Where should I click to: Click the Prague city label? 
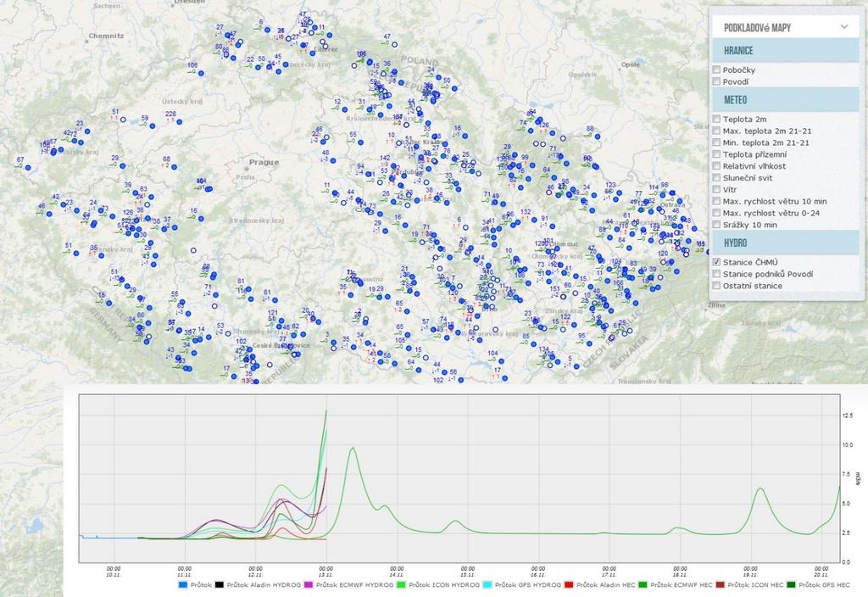pos(264,162)
